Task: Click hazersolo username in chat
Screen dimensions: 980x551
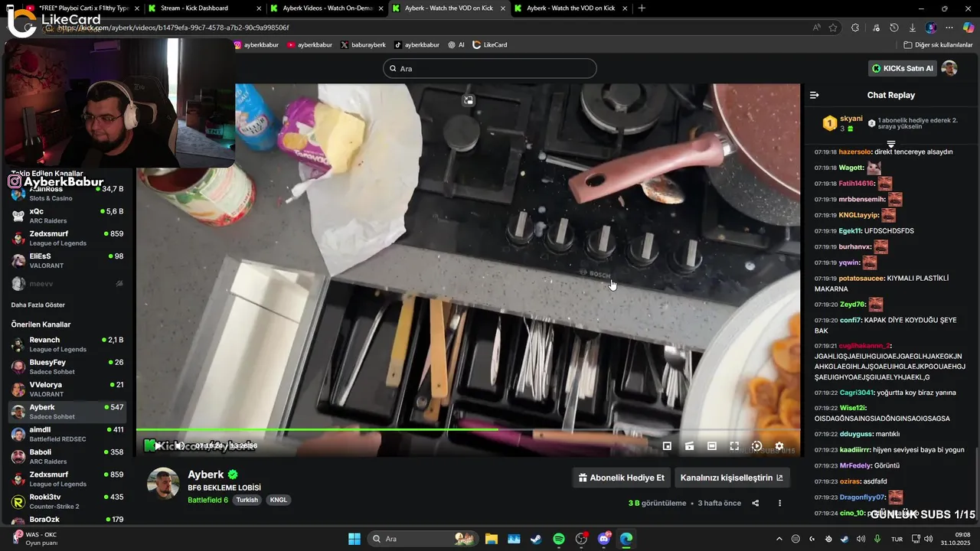Action: 855,152
